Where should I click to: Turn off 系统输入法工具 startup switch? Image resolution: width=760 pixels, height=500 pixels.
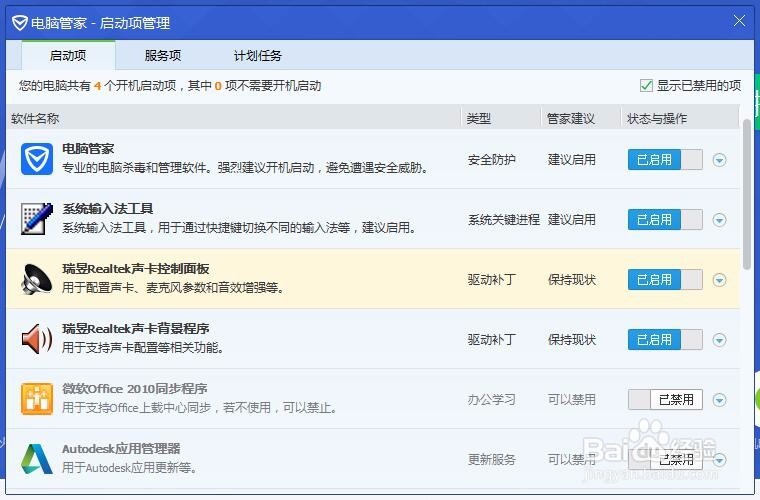pos(665,219)
